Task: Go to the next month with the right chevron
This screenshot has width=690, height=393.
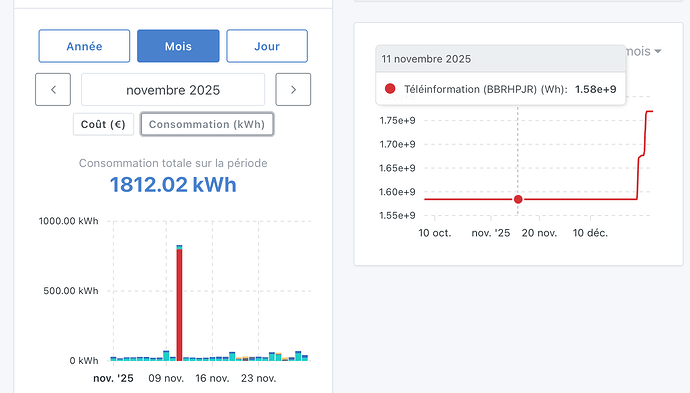Action: pyautogui.click(x=293, y=89)
